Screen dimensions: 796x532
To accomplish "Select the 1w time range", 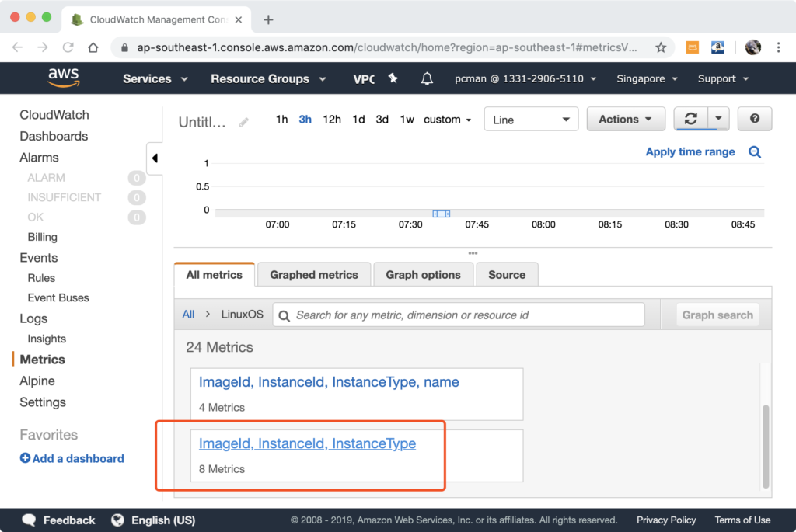I will pos(407,120).
